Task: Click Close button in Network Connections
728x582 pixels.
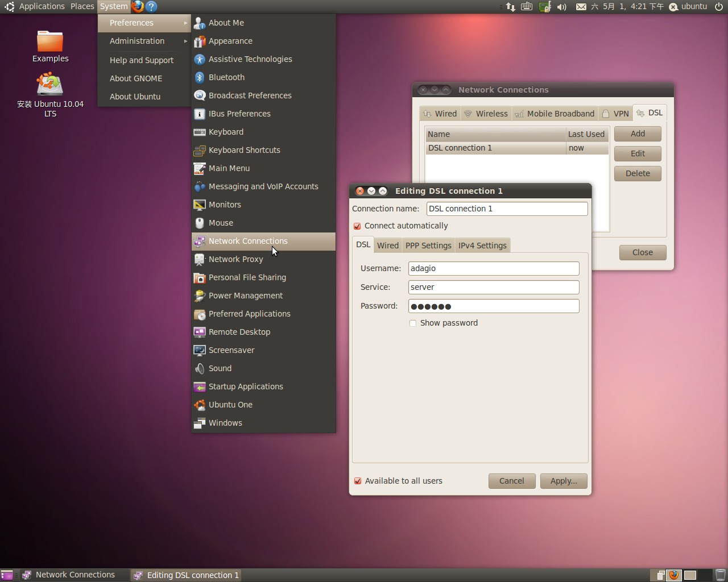Action: pyautogui.click(x=643, y=252)
